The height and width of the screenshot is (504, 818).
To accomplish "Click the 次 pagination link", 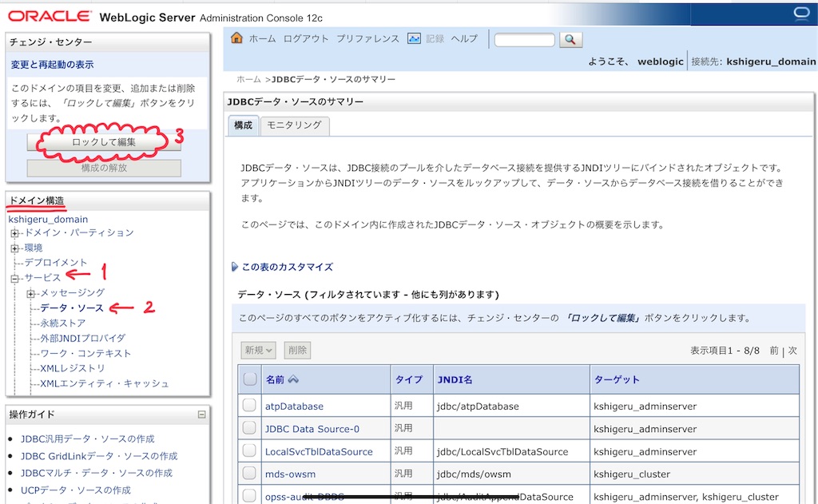I will (792, 351).
